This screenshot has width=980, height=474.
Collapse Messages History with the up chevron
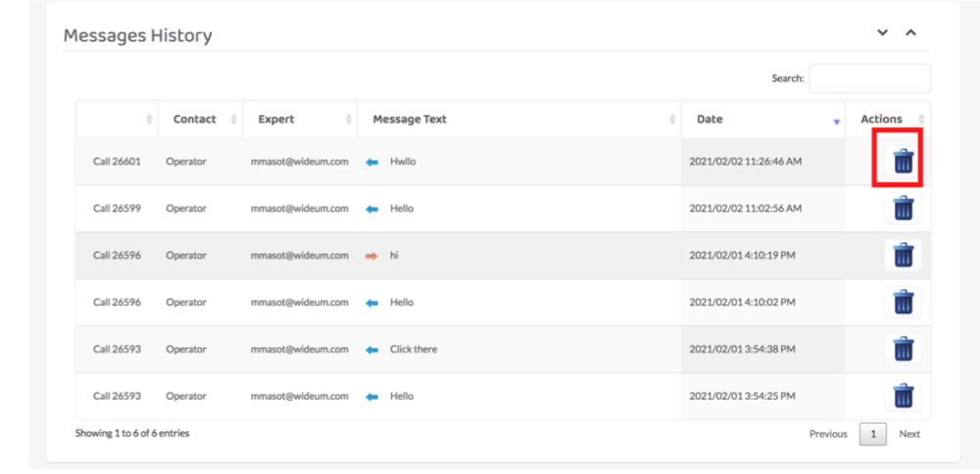point(910,33)
